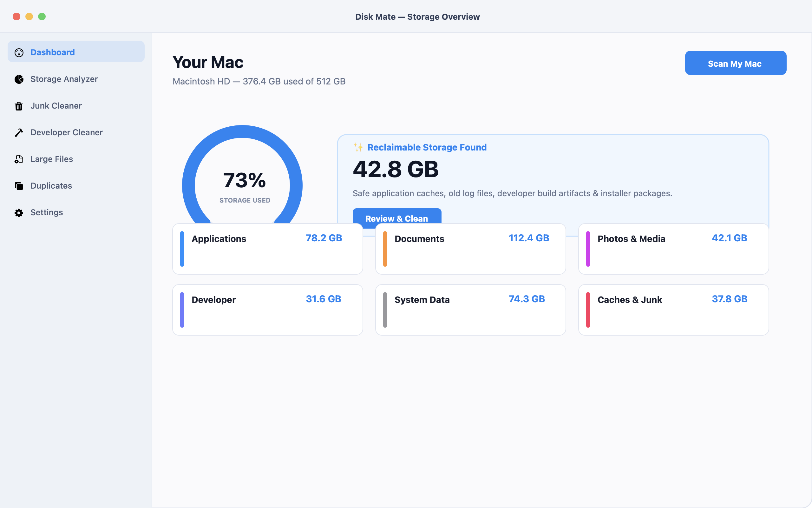Click the red bar on Caches & Junk card
The image size is (812, 508).
click(x=588, y=310)
